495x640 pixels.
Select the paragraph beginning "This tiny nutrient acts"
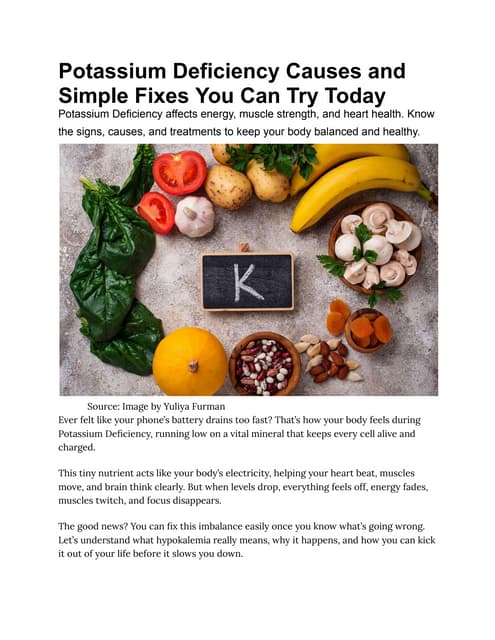(243, 487)
